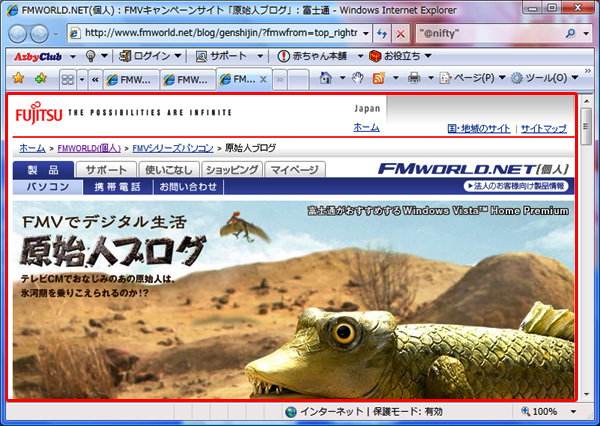Go forward with the browser Forward arrow
This screenshot has width=600, height=426.
[39, 34]
